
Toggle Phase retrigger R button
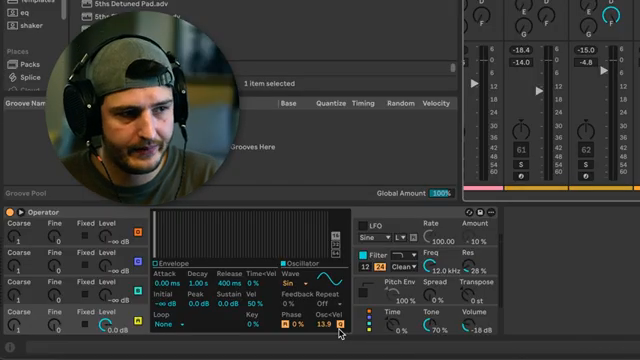click(285, 324)
